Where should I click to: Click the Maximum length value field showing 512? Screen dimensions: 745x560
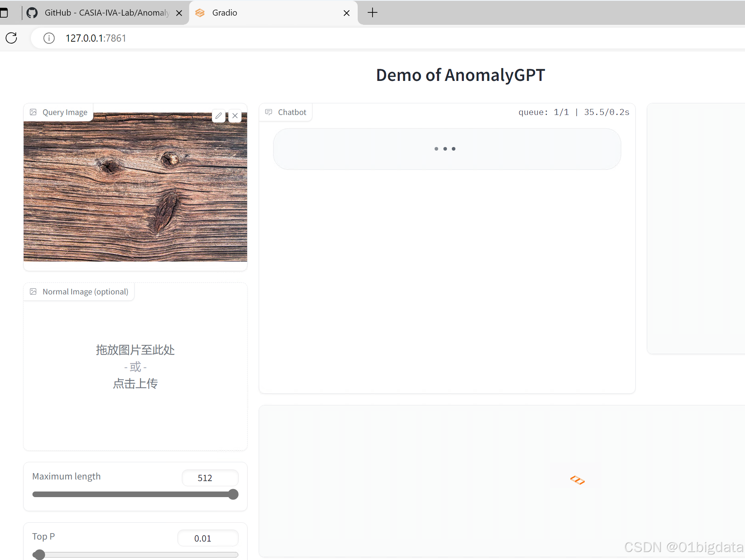pos(210,477)
